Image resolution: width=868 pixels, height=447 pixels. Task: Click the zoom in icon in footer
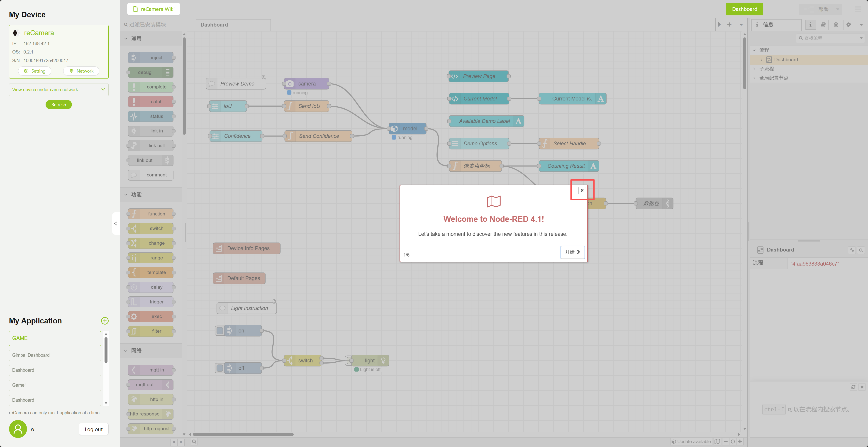740,441
